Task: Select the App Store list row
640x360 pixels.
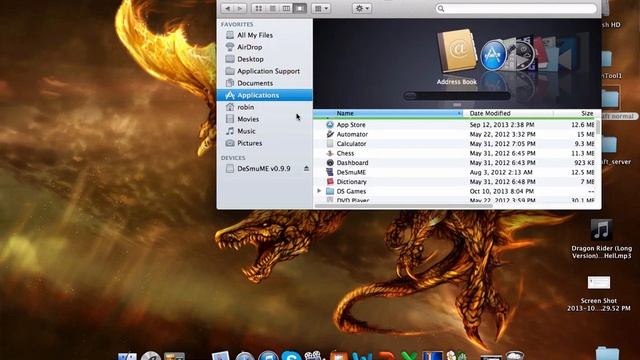Action: pos(454,125)
